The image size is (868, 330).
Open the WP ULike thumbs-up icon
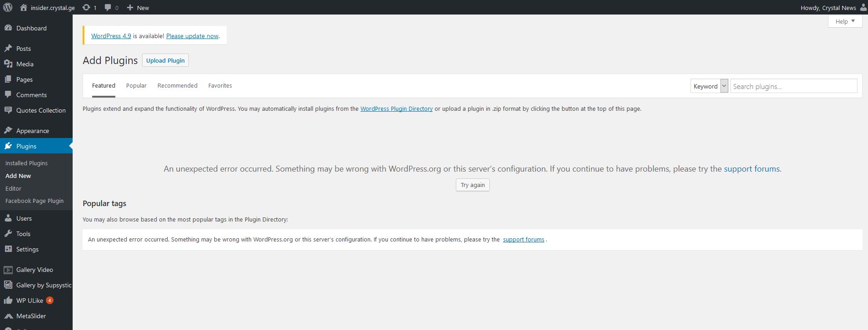click(x=8, y=300)
